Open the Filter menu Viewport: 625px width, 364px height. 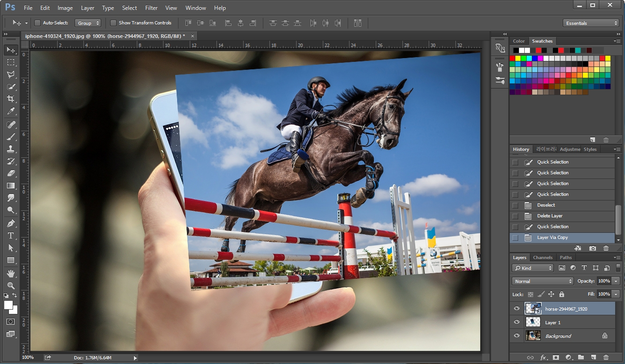[x=151, y=7]
